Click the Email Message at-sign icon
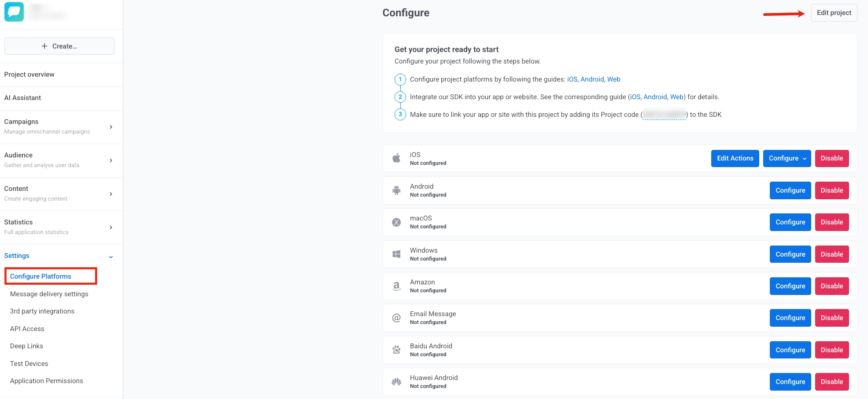Screen dimensions: 868x399 tap(396, 318)
